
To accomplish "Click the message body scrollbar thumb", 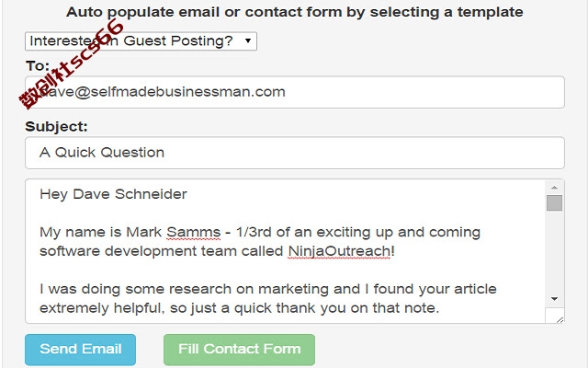I will click(x=554, y=203).
